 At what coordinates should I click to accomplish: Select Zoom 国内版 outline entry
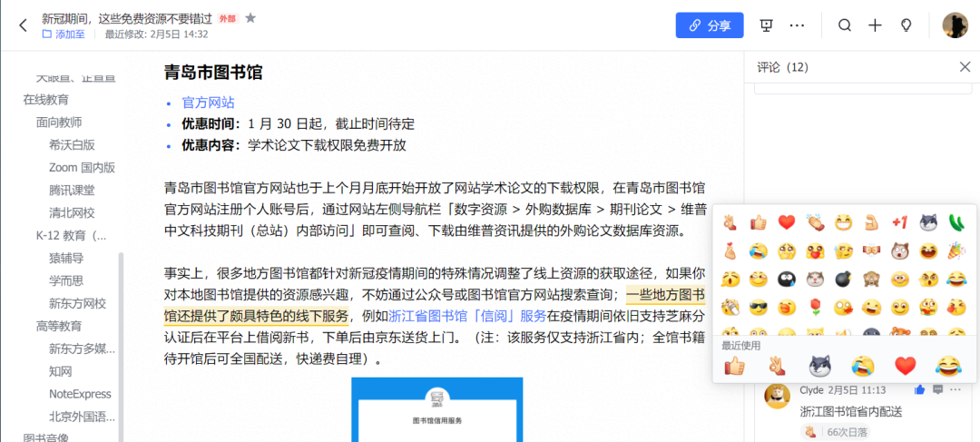pyautogui.click(x=82, y=168)
